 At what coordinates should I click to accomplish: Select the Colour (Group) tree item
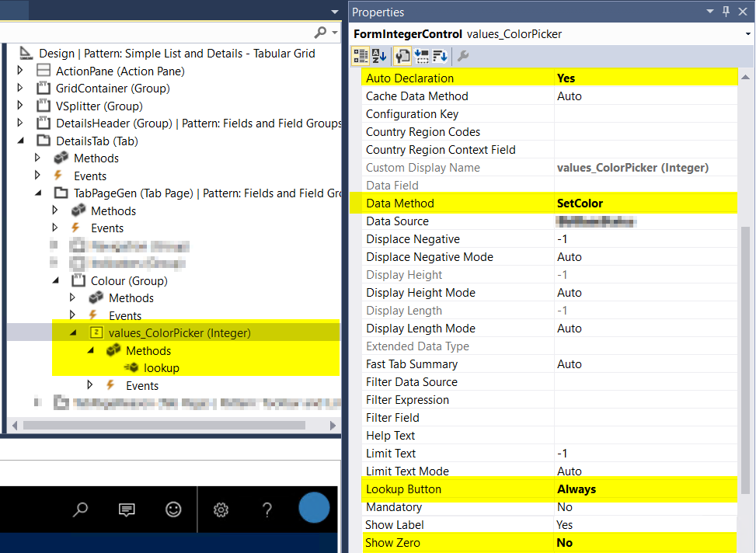tap(129, 280)
